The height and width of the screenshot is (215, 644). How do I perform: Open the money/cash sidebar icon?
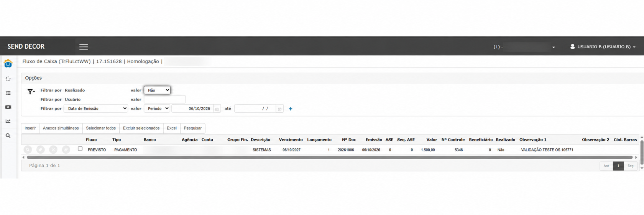point(8,107)
